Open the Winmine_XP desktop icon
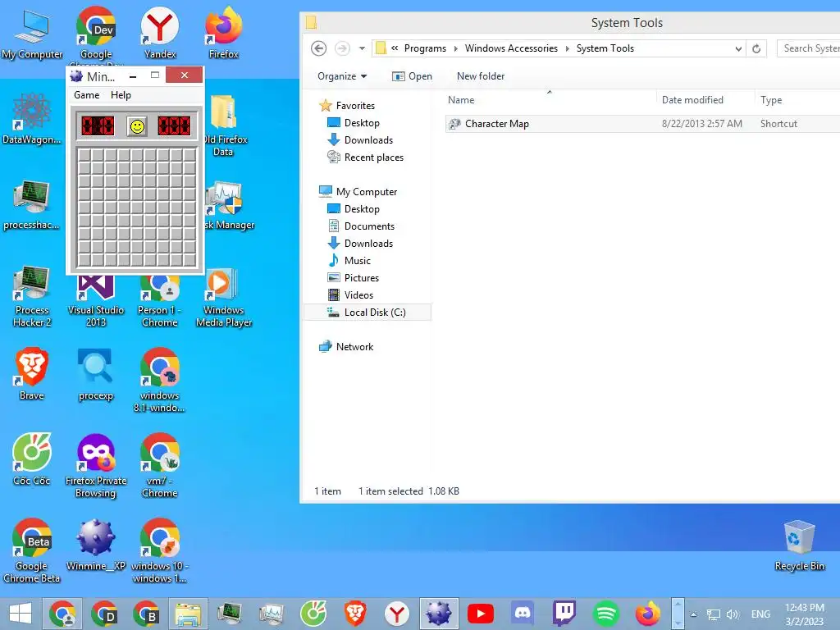840x630 pixels. (96, 545)
